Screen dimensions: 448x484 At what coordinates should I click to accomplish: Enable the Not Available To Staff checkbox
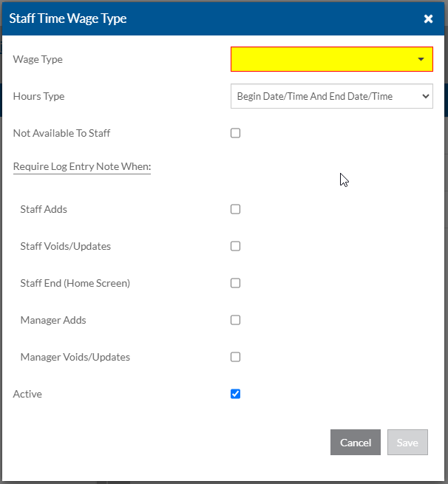point(235,133)
